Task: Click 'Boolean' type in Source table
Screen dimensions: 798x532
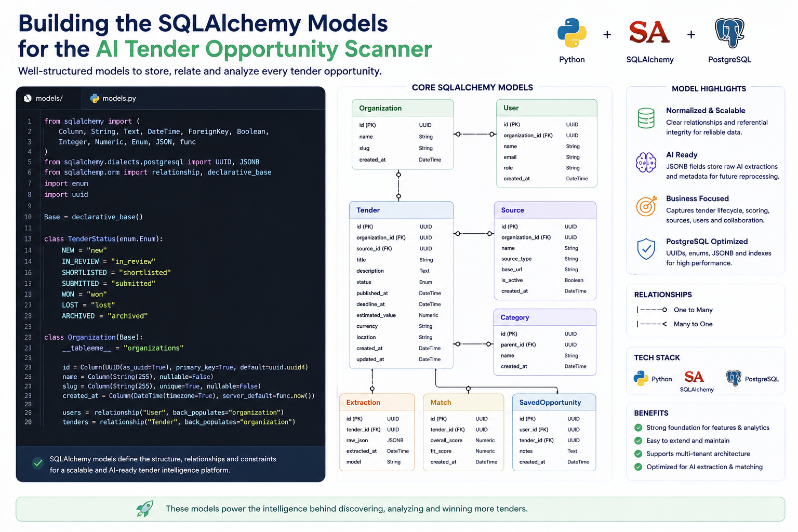Action: point(574,280)
